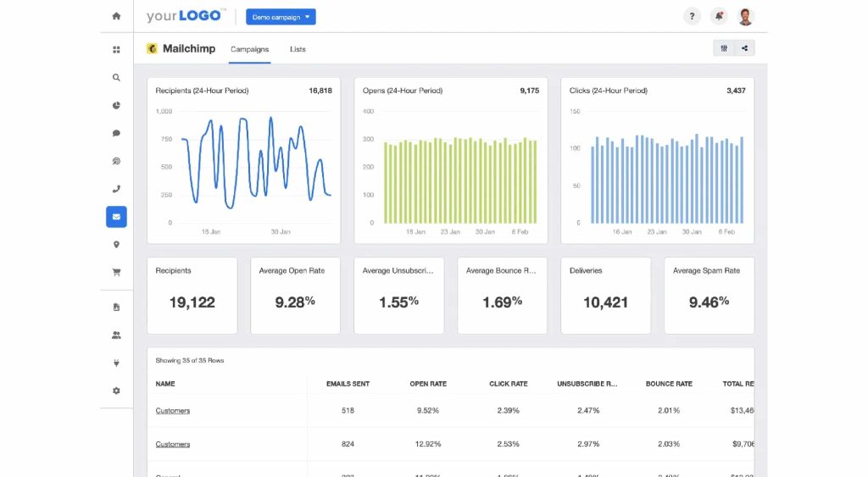Open the filter sliders settings button
The image size is (868, 477).
724,48
